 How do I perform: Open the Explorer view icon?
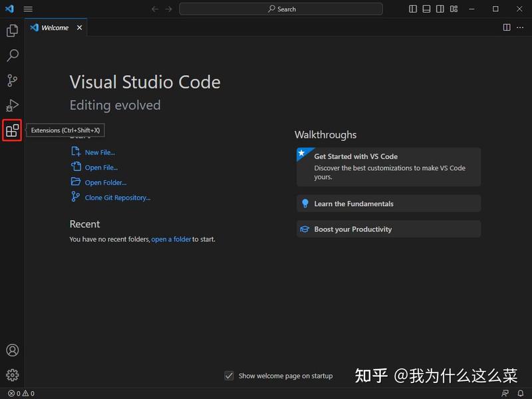(x=12, y=31)
